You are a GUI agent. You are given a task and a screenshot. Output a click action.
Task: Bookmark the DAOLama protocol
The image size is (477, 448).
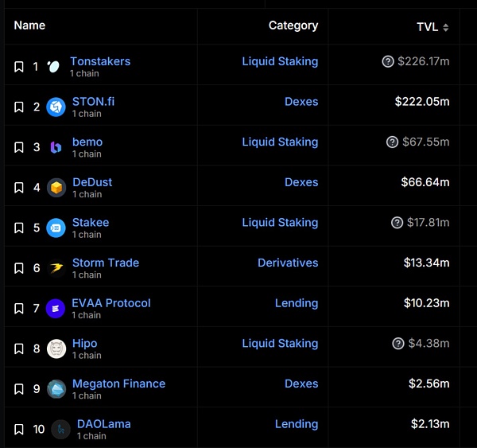[19, 430]
